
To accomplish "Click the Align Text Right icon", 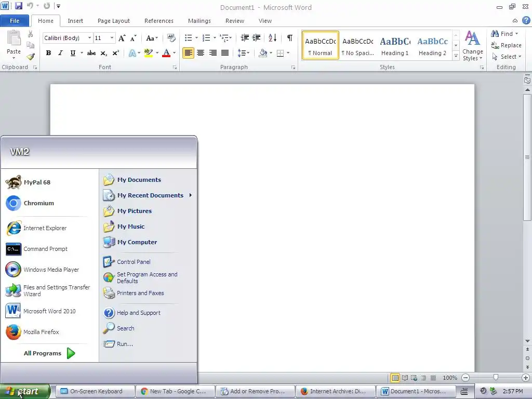I will coord(212,53).
